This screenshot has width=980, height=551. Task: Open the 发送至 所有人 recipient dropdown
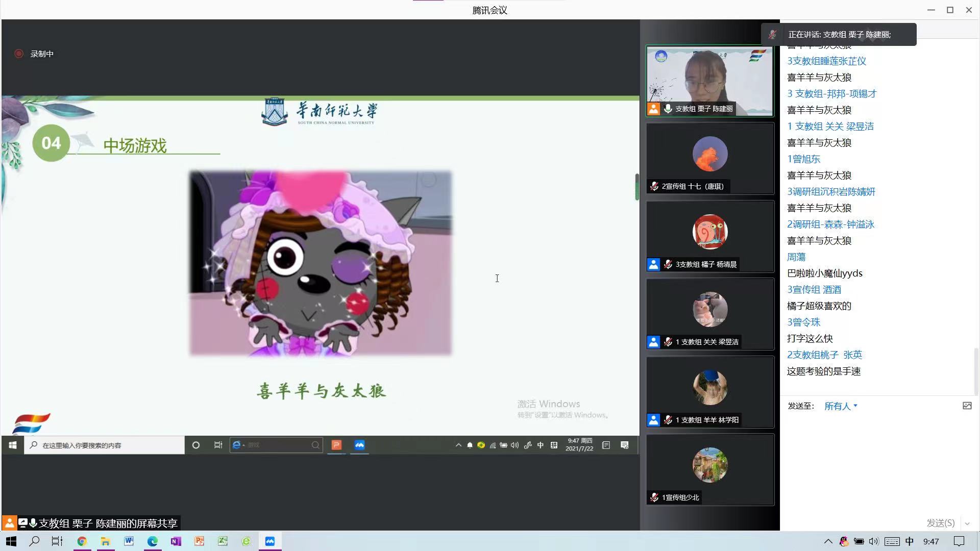click(x=841, y=406)
